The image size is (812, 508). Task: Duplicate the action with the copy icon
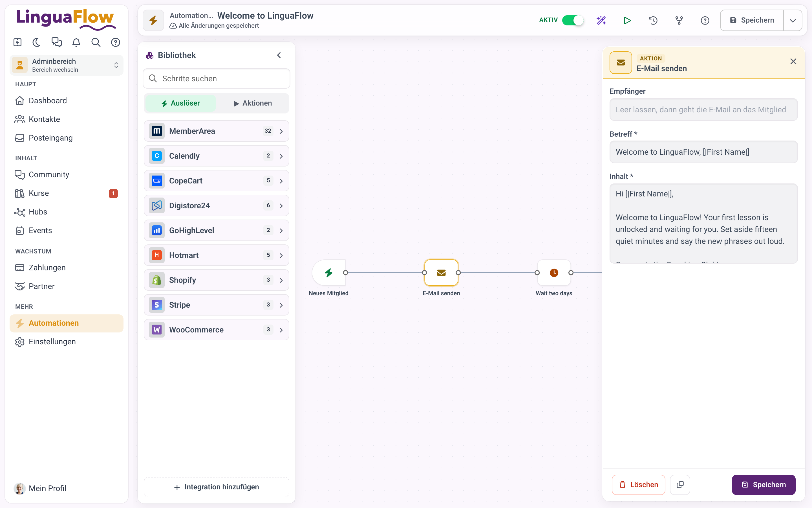pos(680,485)
